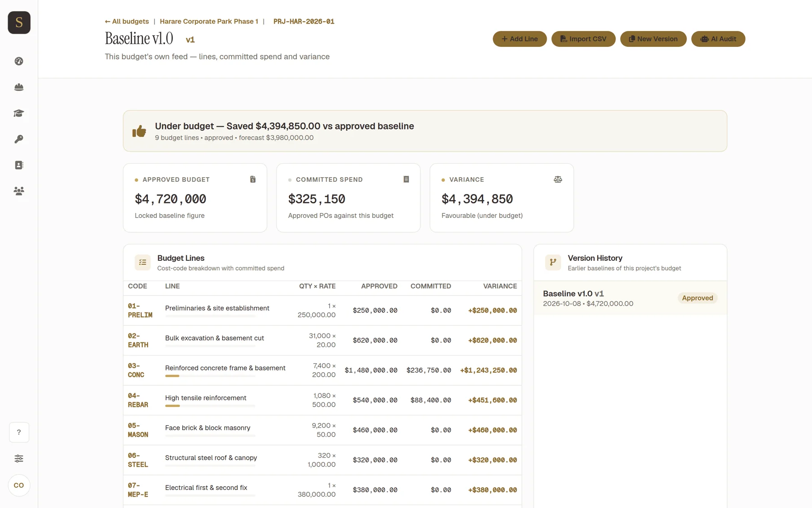Screen dimensions: 812x508
Task: Open the hard hat projects sidebar icon
Action: coord(19,87)
